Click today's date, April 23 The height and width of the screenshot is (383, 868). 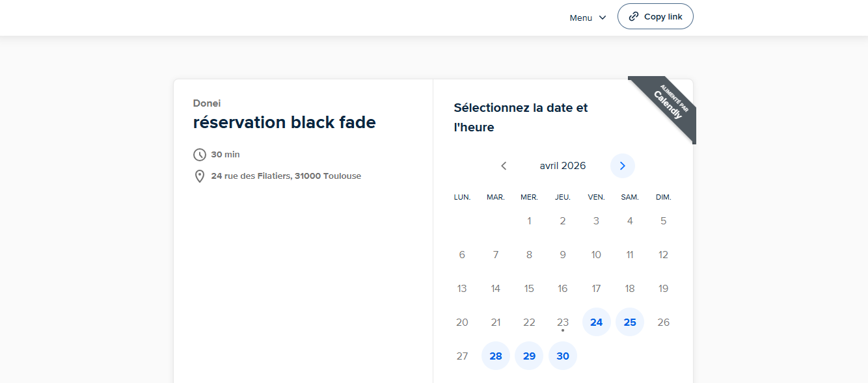563,322
